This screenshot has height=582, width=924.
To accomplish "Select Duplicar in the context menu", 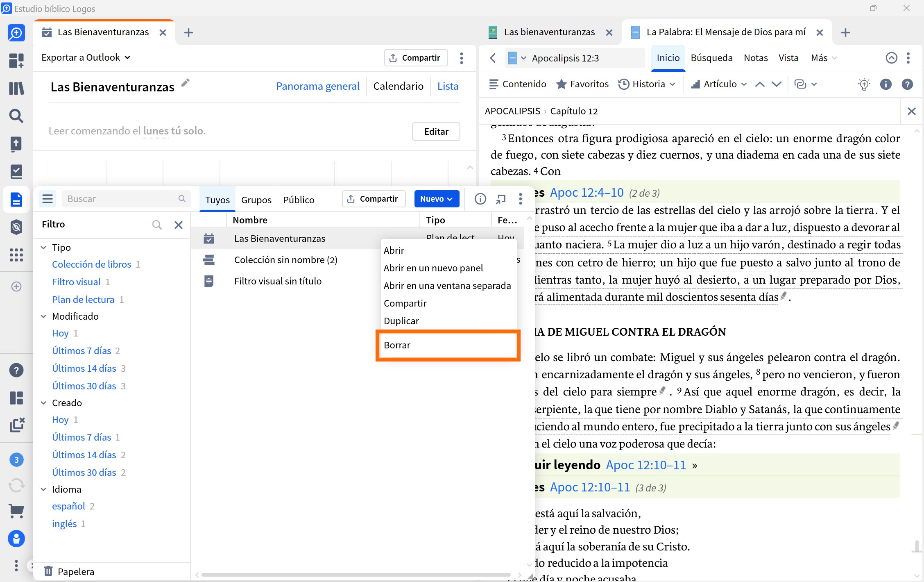I will [448, 321].
